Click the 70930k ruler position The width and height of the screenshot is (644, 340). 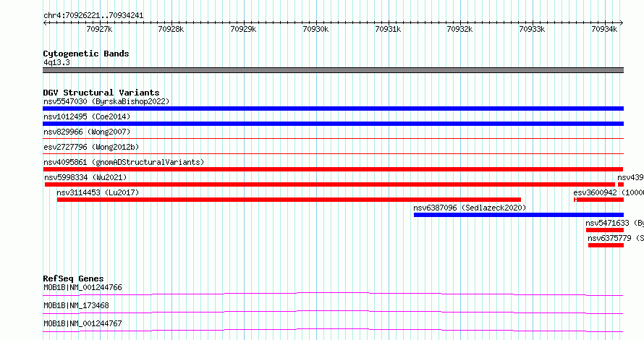[315, 29]
